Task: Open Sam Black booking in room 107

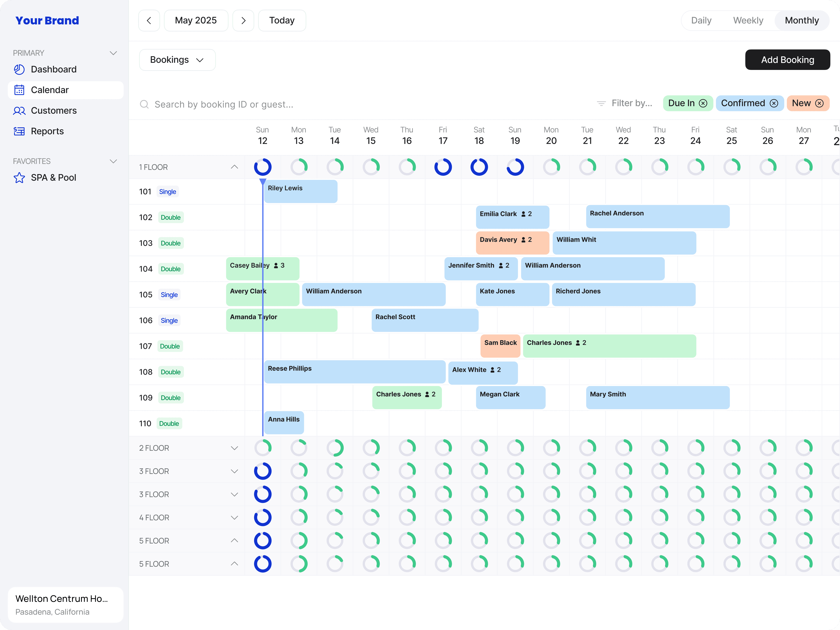Action: tap(500, 346)
